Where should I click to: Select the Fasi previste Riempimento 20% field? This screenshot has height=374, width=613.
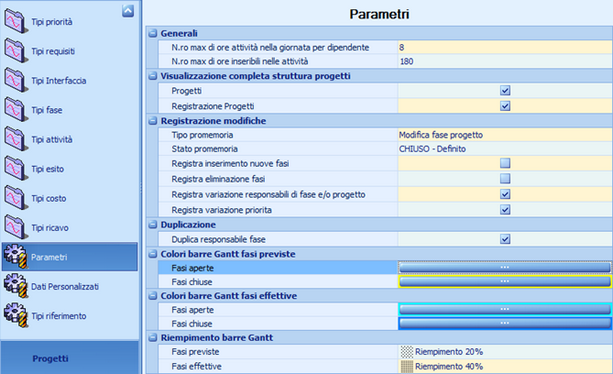pos(505,352)
